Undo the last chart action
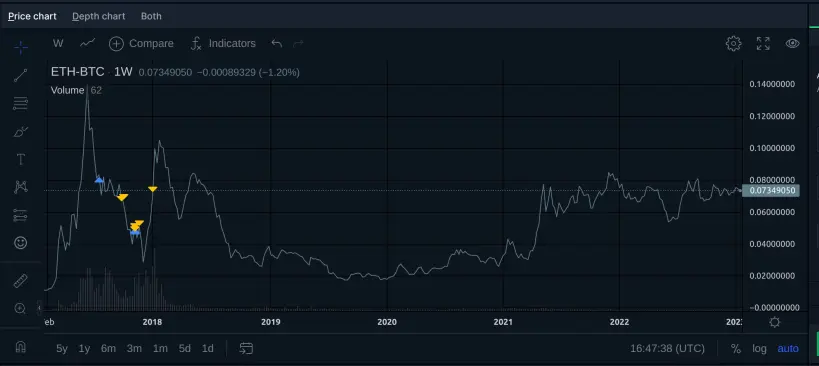 [277, 44]
